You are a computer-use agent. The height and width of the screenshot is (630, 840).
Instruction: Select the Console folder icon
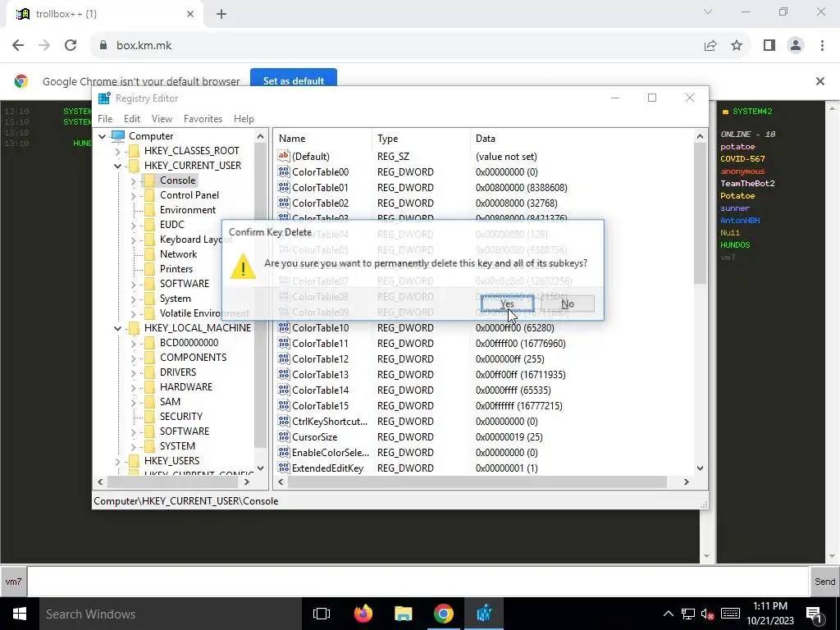point(149,180)
